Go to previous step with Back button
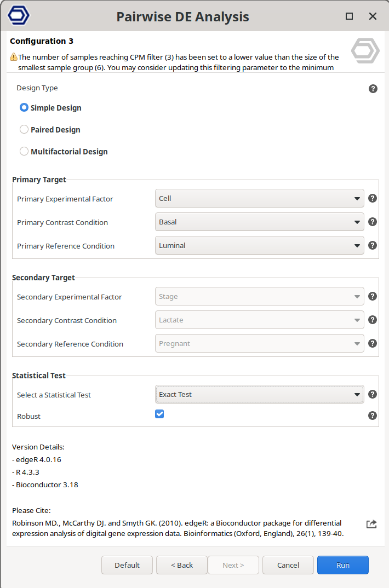The height and width of the screenshot is (588, 389). click(x=182, y=565)
